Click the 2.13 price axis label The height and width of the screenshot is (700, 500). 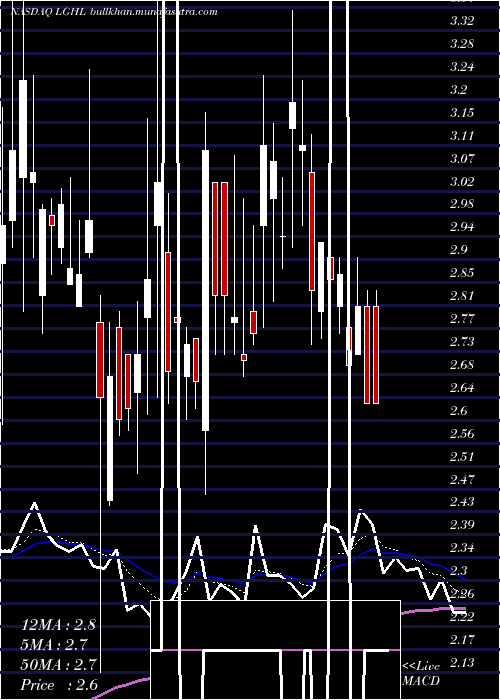point(462,662)
